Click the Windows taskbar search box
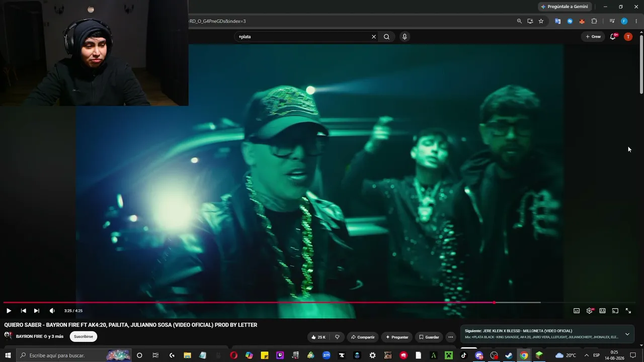Screen dimensions: 644x362 tap(74, 355)
